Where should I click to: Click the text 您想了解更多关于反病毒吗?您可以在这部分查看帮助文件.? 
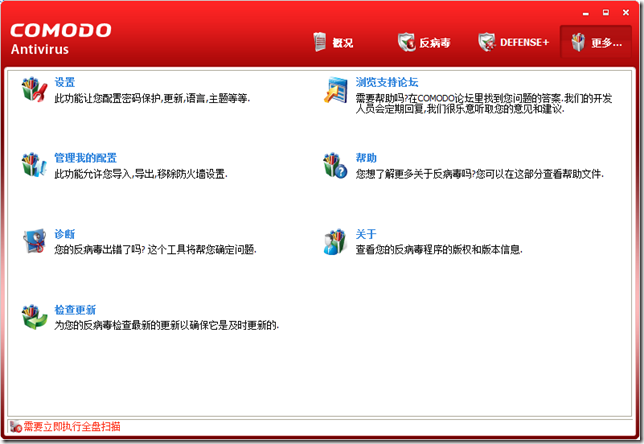[x=480, y=174]
